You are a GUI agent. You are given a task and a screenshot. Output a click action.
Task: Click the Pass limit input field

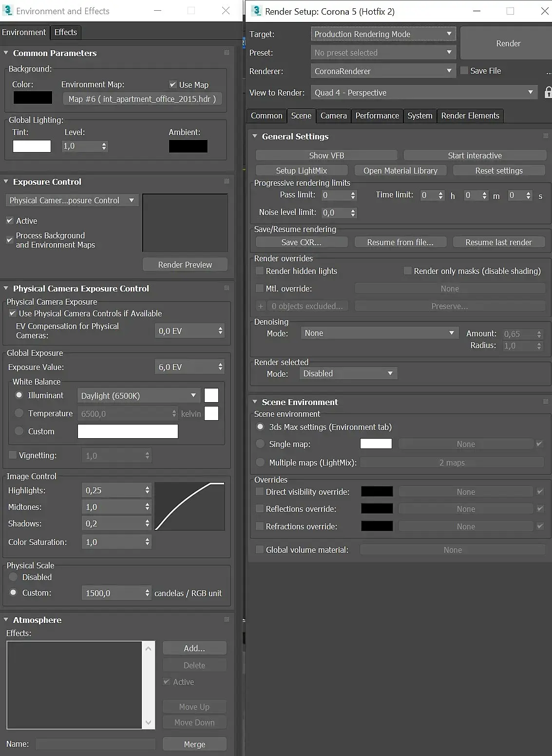click(x=335, y=195)
